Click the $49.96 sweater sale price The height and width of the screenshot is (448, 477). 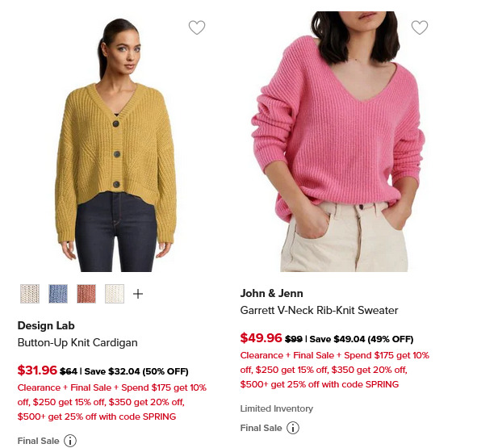[261, 338]
